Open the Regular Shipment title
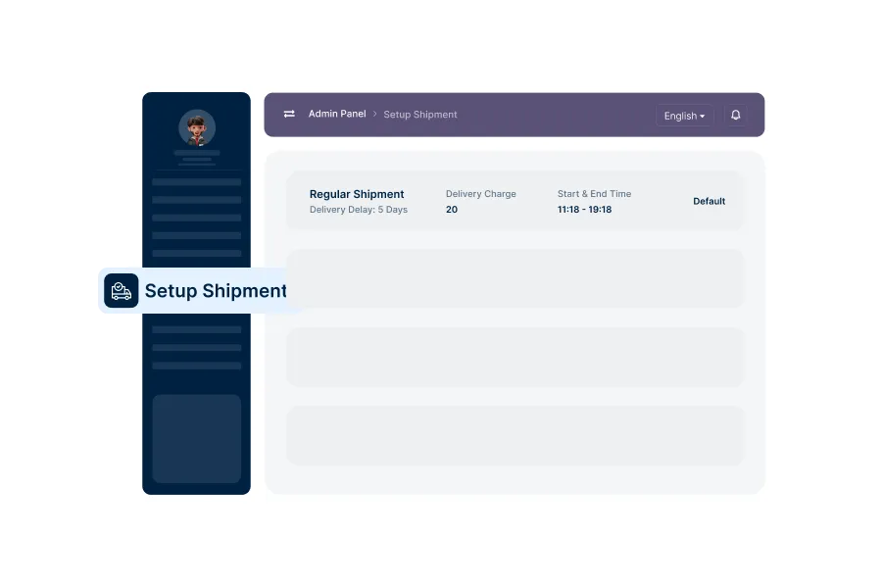Viewport: 882px width, 588px height. [x=357, y=194]
